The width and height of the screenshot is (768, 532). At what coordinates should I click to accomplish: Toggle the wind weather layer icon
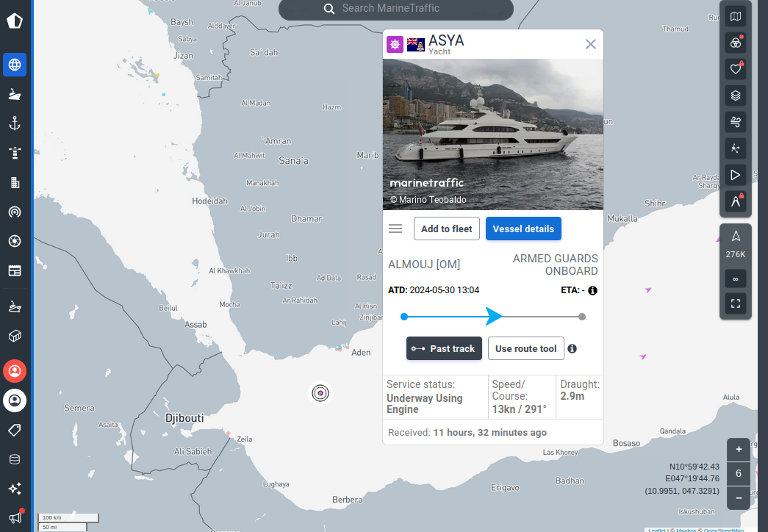coord(735,122)
